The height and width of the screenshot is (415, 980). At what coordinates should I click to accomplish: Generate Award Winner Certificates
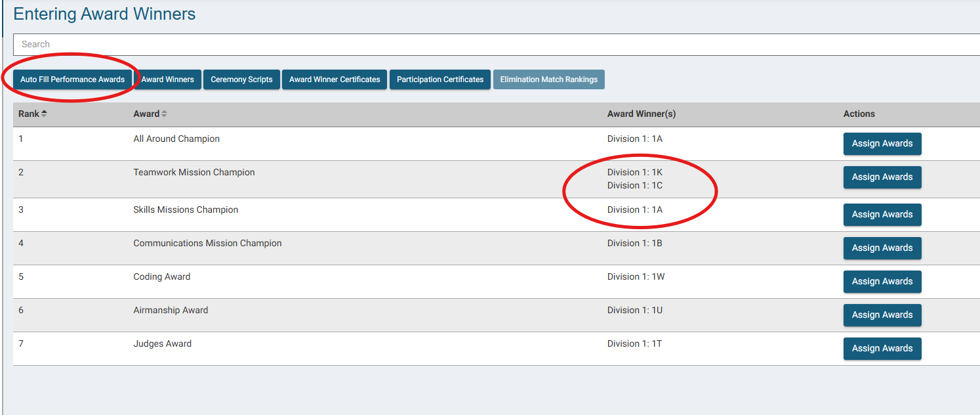click(335, 79)
